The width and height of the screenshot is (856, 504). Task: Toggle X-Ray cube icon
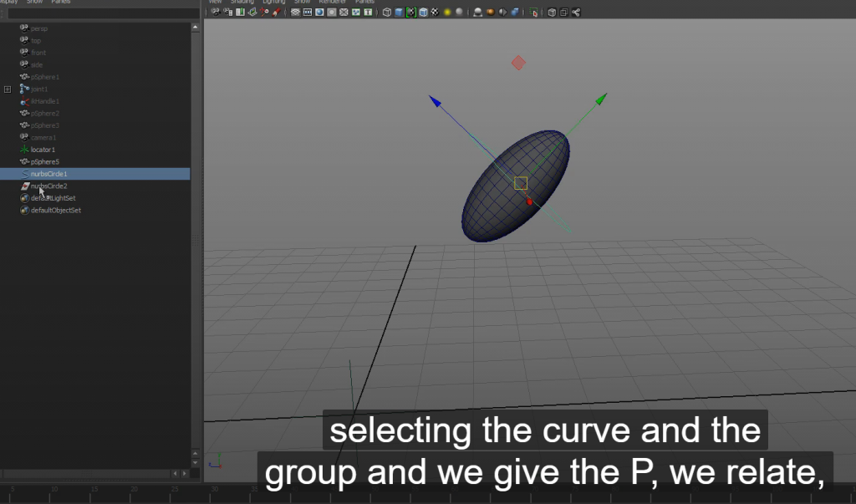click(x=552, y=12)
